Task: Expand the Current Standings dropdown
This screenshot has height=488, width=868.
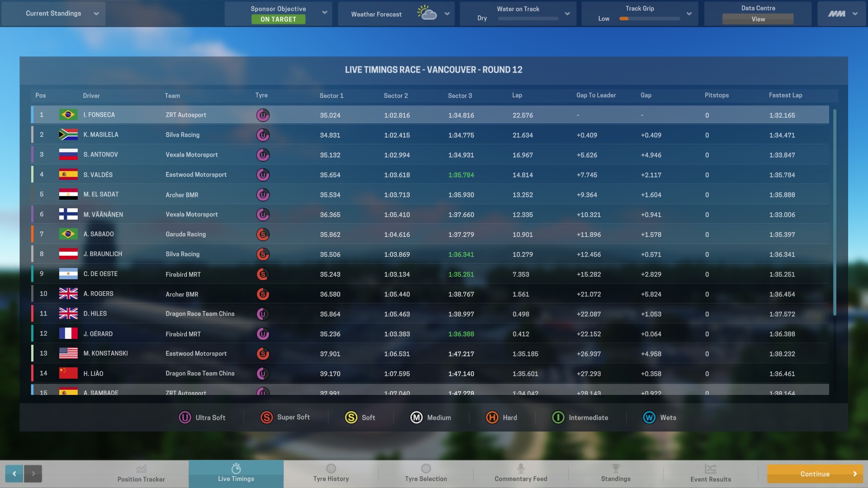Action: pyautogui.click(x=96, y=14)
